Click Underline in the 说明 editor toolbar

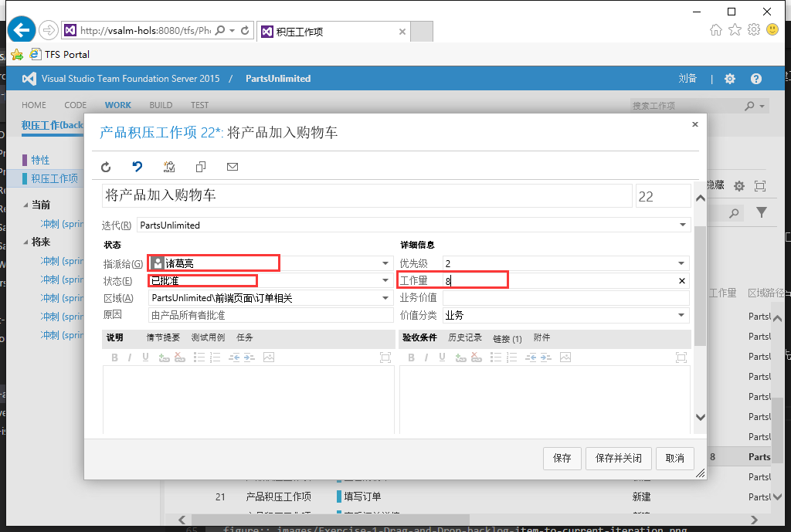click(145, 357)
